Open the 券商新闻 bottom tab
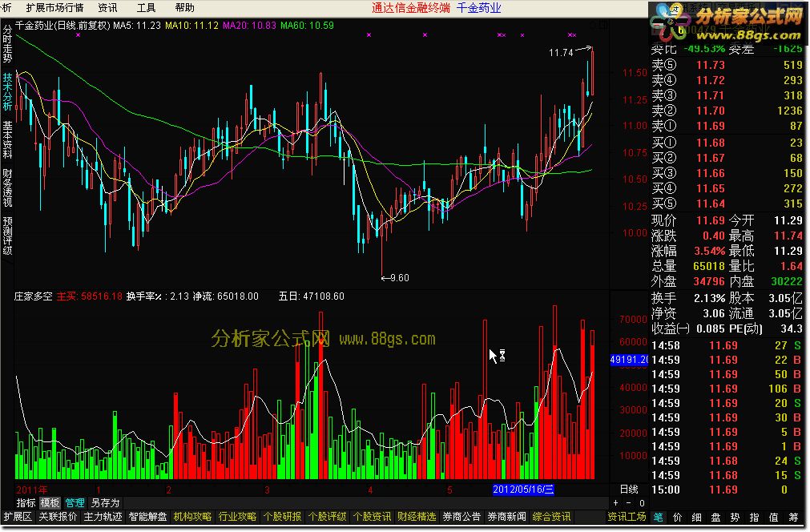 pos(507,517)
